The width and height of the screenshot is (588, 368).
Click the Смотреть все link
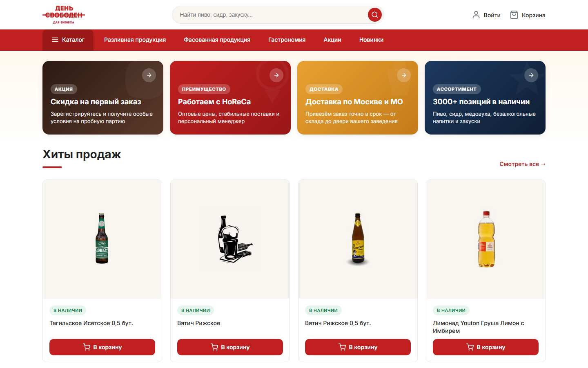522,164
